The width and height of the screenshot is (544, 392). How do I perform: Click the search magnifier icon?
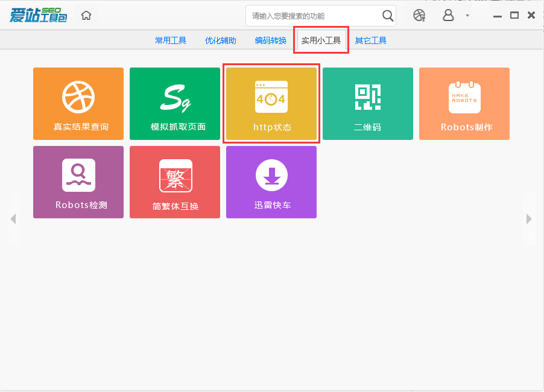(x=387, y=16)
